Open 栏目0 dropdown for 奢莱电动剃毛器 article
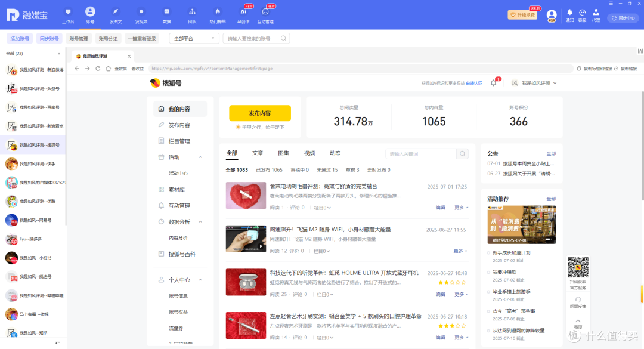Image resolution: width=644 pixels, height=349 pixels. click(323, 208)
